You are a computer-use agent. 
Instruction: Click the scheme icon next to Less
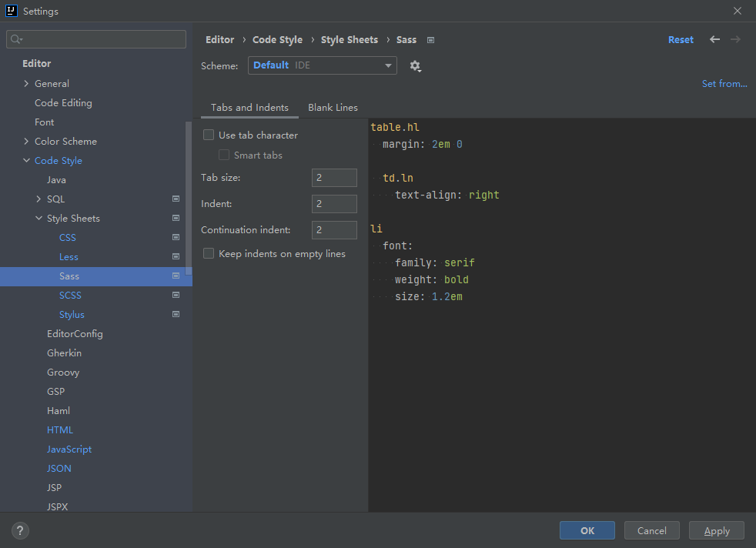pyautogui.click(x=176, y=256)
